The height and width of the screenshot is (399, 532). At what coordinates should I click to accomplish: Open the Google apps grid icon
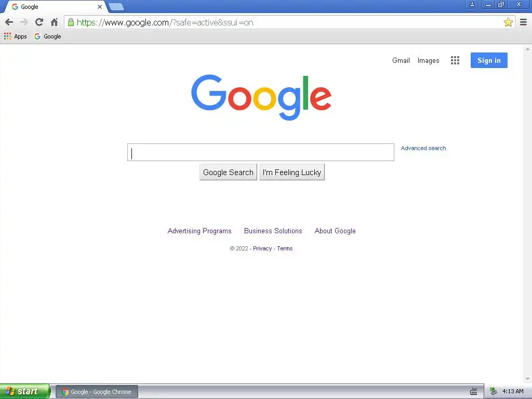[x=455, y=60]
